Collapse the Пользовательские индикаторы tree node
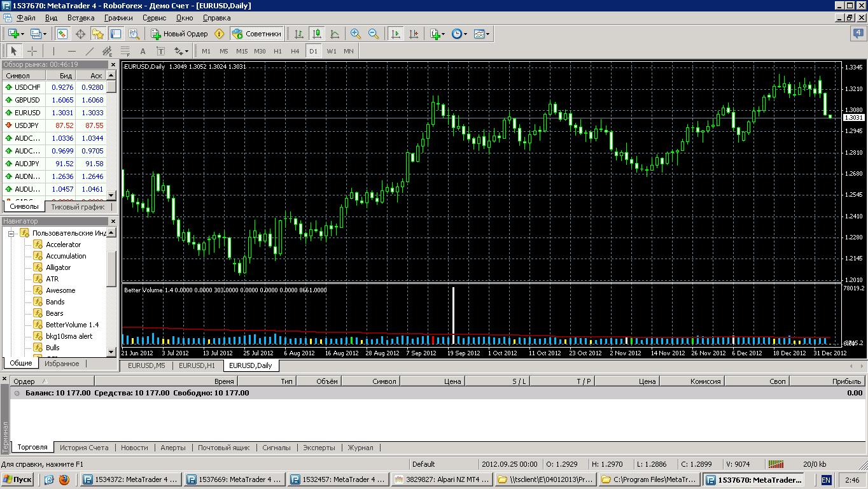This screenshot has width=868, height=489. 11,233
